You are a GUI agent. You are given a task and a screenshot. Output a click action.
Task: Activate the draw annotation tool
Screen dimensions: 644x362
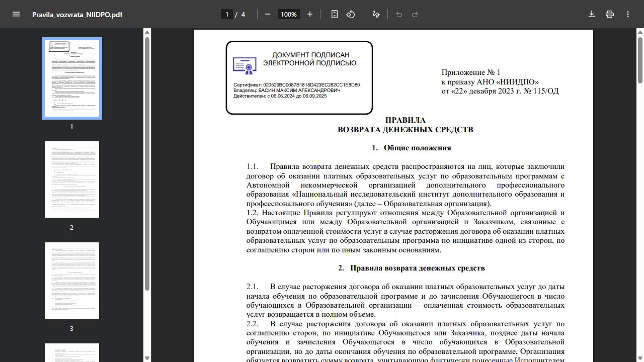(376, 14)
